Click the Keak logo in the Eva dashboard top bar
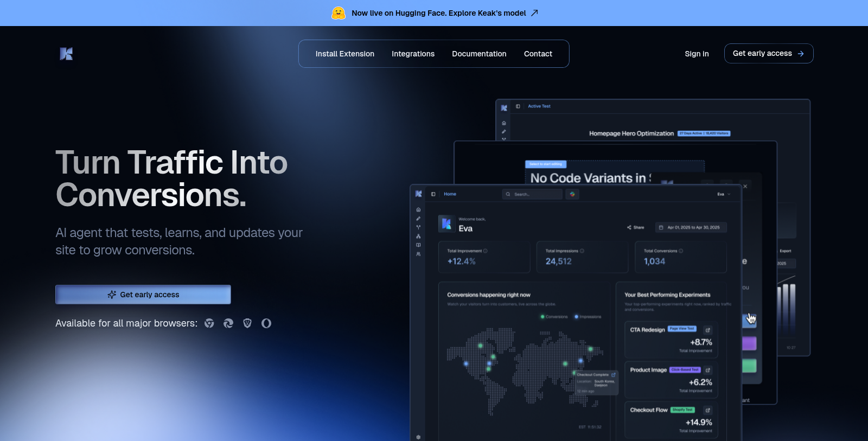This screenshot has height=441, width=868. click(x=419, y=194)
